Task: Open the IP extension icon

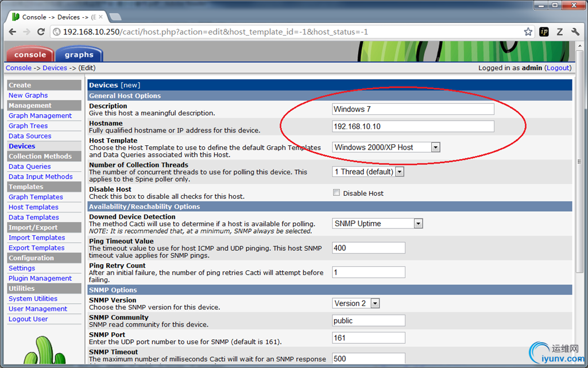Action: [544, 32]
